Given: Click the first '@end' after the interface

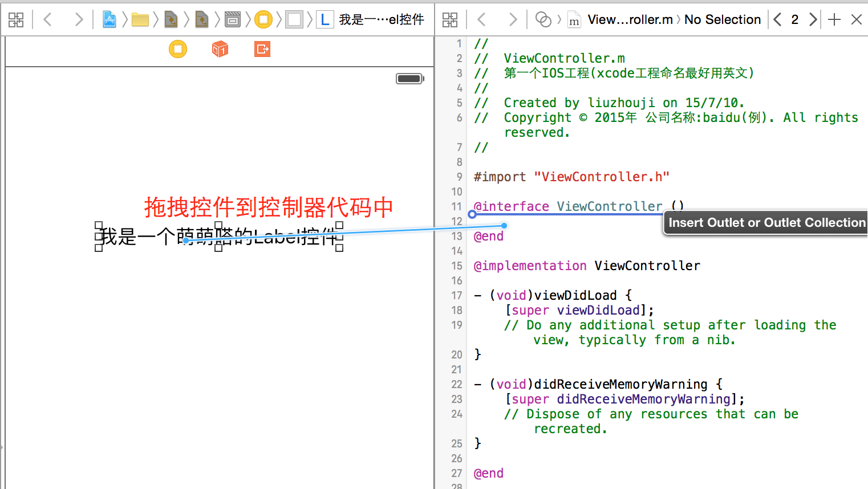Looking at the screenshot, I should (x=489, y=236).
